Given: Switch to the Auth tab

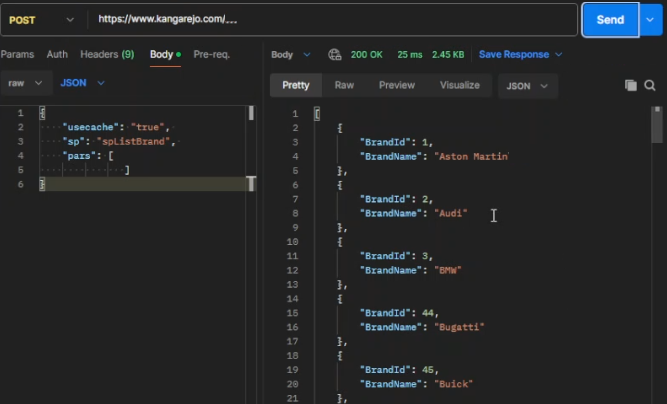Looking at the screenshot, I should point(57,54).
